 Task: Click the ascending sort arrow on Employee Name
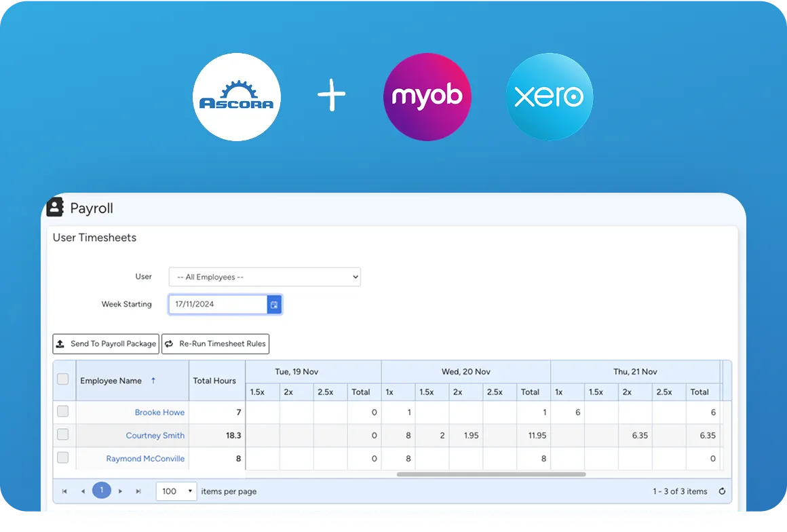coord(153,381)
